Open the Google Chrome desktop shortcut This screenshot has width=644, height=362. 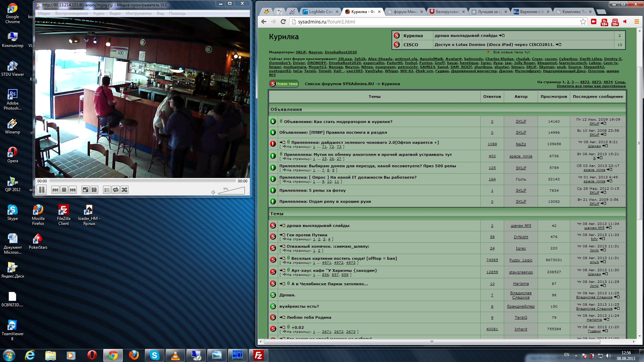click(12, 13)
